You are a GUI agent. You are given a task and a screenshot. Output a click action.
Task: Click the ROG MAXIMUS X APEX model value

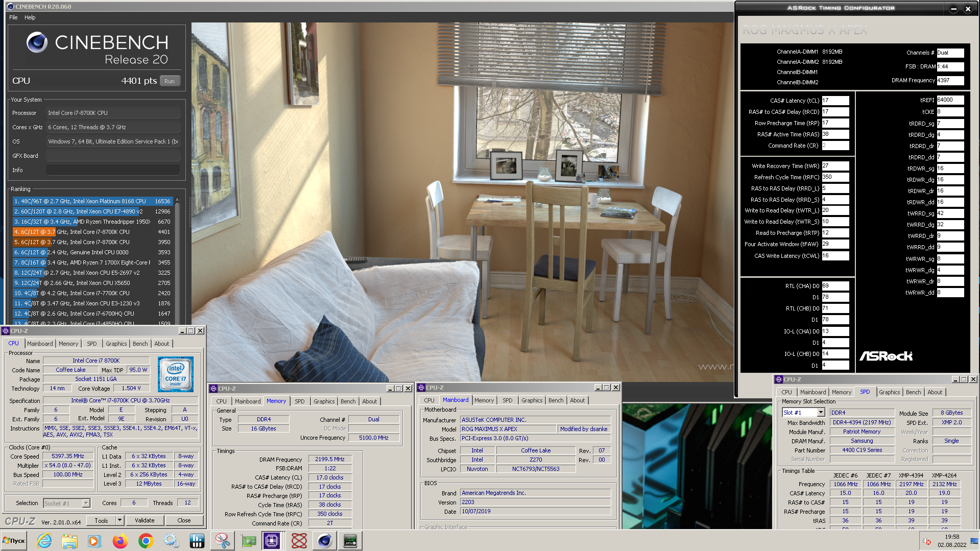(507, 429)
